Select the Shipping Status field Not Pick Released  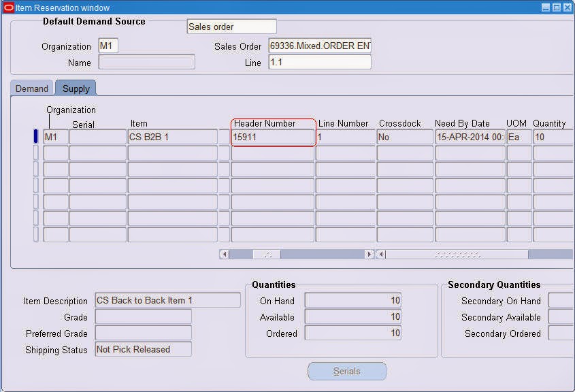pos(143,350)
